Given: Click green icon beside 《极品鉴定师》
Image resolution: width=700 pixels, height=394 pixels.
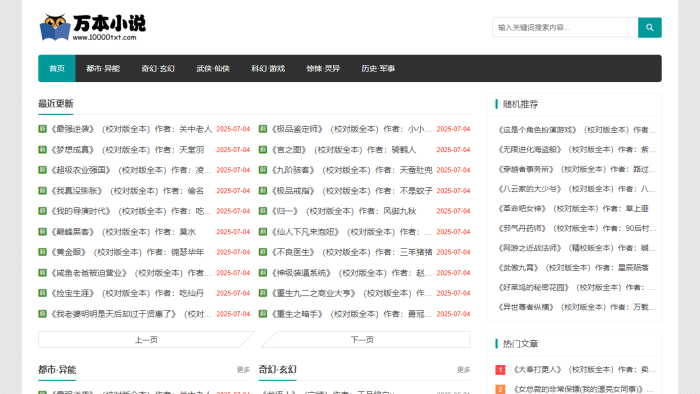Looking at the screenshot, I should click(263, 129).
